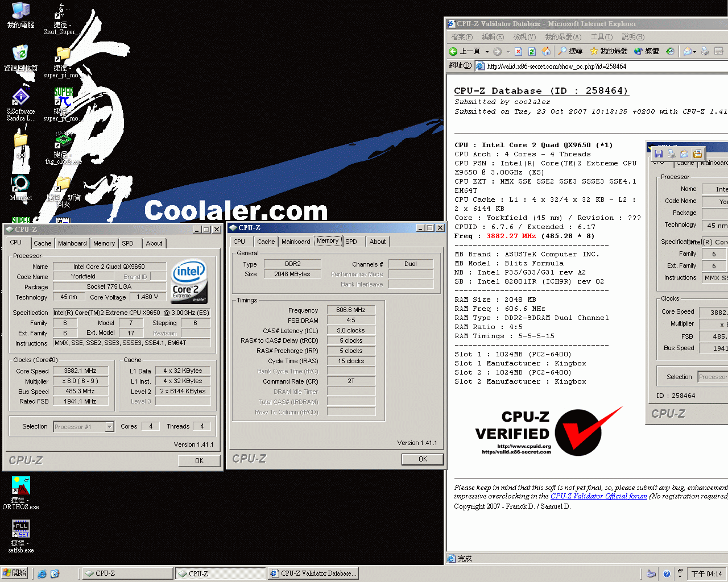728x582 pixels.
Task: Open the CPU-Z Validator Official forum link
Action: tap(599, 496)
